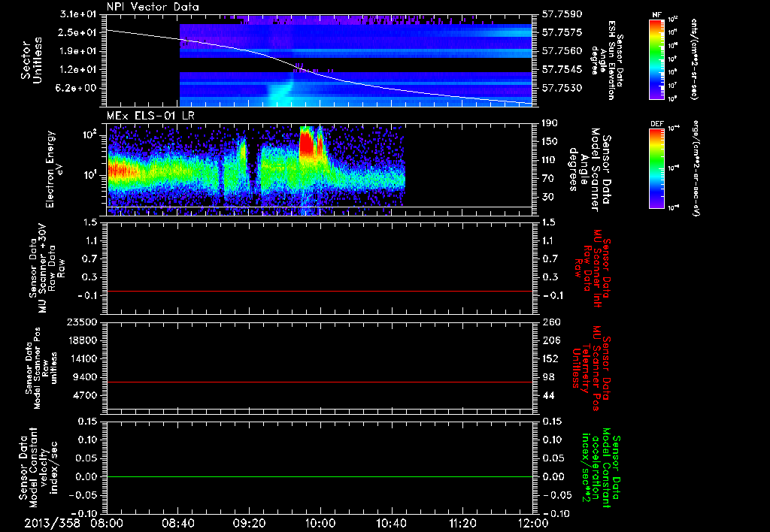Screen dimensions: 770x532
Task: Click the Model Scanner Angle degrees axis title
Action: (x=590, y=169)
